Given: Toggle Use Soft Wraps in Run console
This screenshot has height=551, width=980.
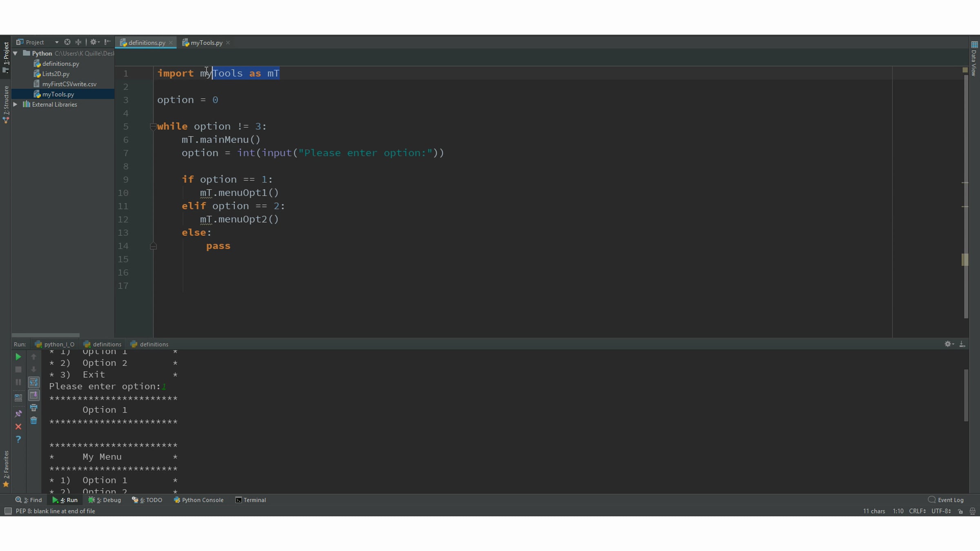Looking at the screenshot, I should click(33, 382).
